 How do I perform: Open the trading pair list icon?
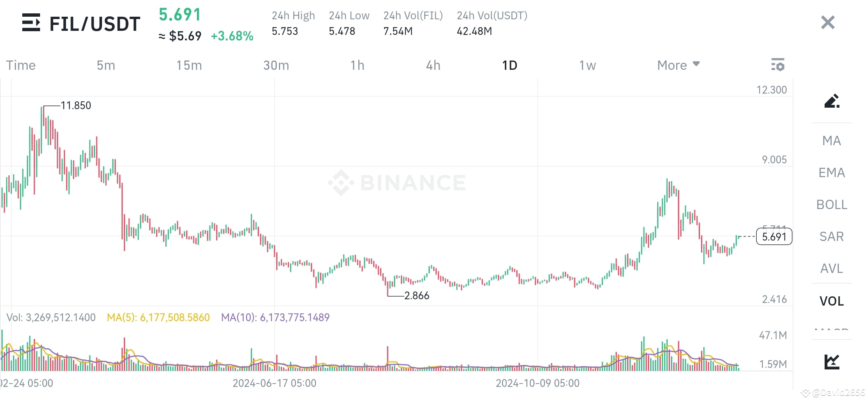click(31, 23)
